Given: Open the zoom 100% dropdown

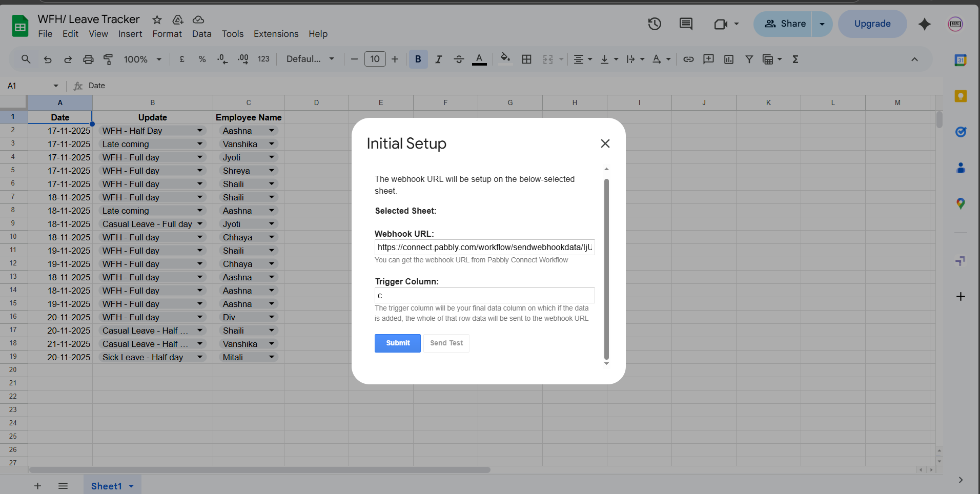Looking at the screenshot, I should (x=142, y=59).
